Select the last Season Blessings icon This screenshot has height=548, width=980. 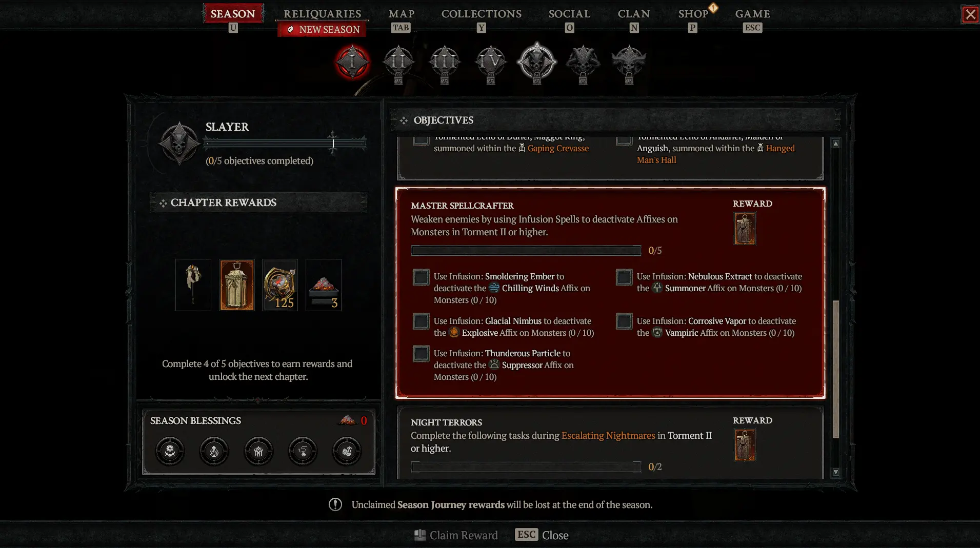pos(347,451)
